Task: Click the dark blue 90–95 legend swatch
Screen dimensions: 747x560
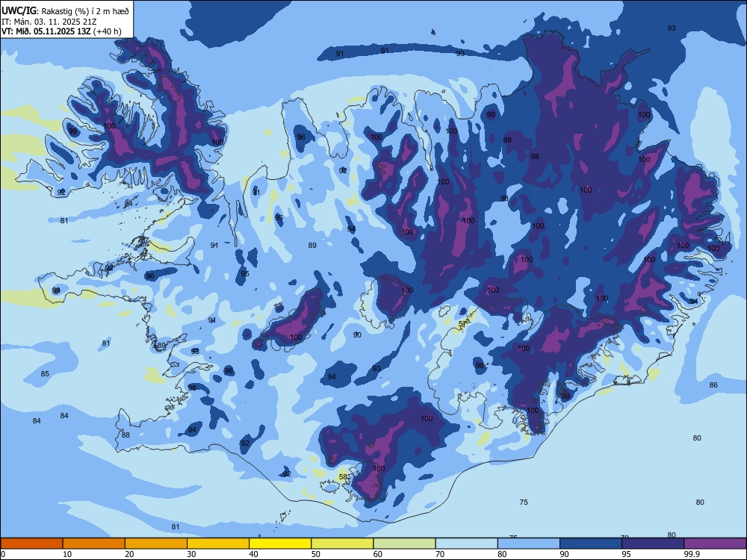Action: coord(591,544)
